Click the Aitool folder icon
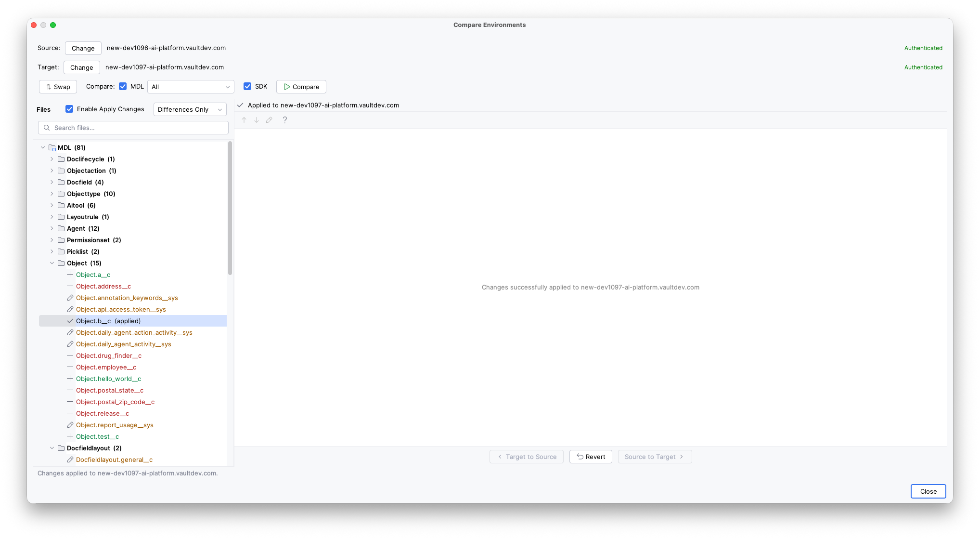This screenshot has width=980, height=539. coord(61,205)
